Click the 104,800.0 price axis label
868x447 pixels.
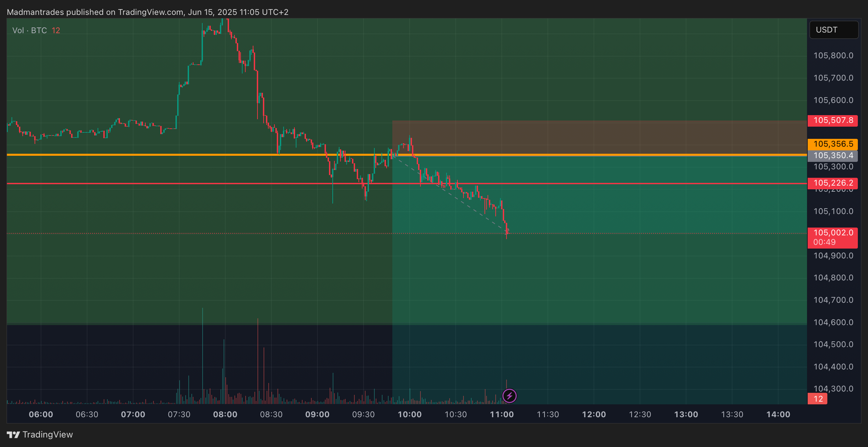(833, 278)
